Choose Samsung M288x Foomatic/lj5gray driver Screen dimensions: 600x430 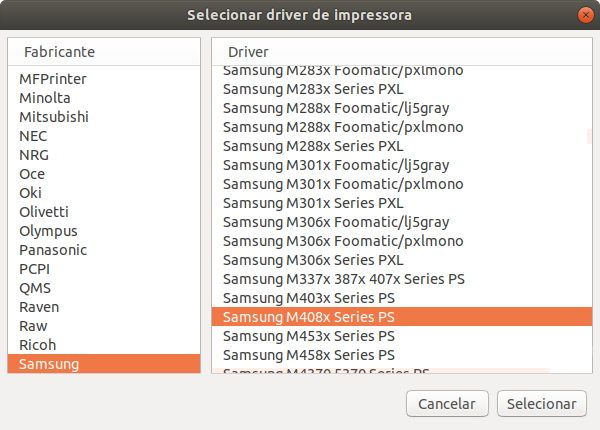(336, 108)
